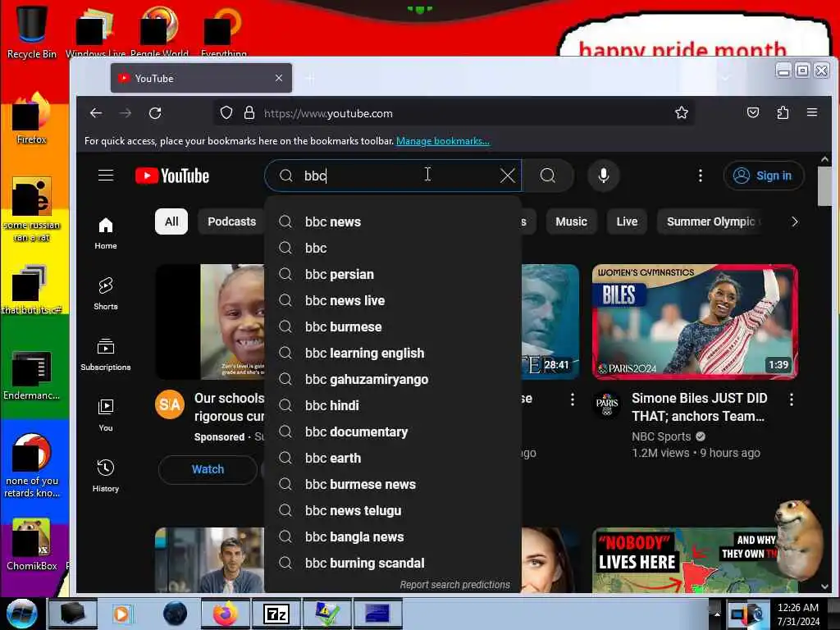Screen dimensions: 840x630
Task: Click the page vertical scrollbar thumb
Action: (824, 186)
